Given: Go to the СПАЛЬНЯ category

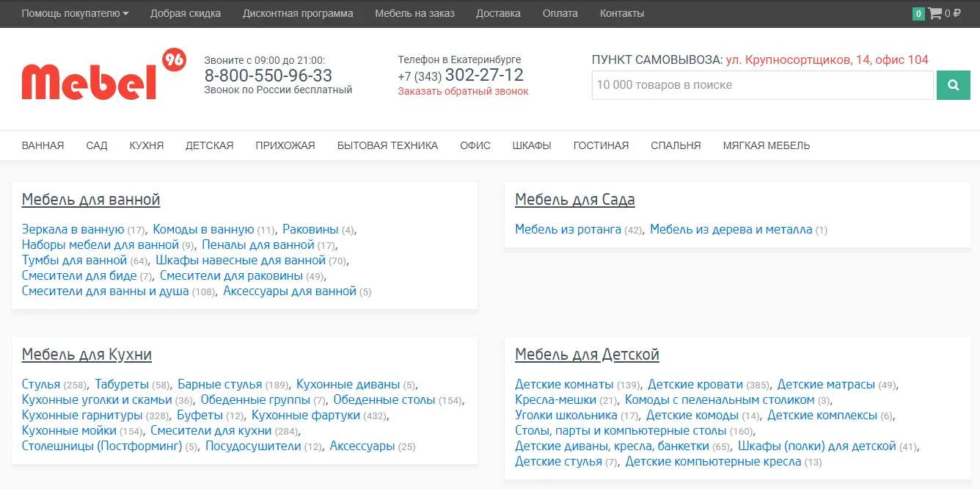Looking at the screenshot, I should [675, 145].
